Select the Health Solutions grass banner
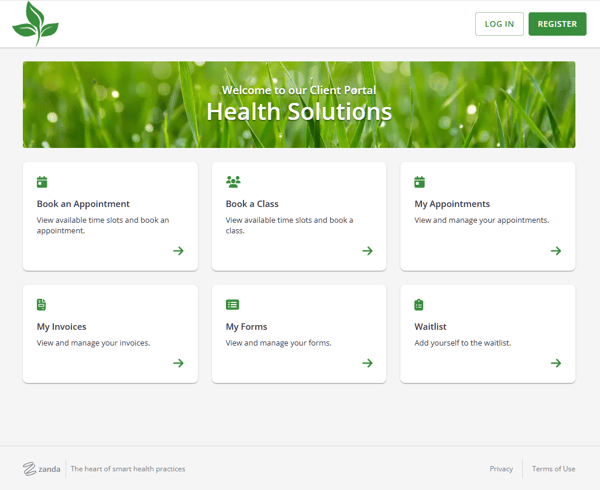Viewport: 600px width, 490px height. [299, 105]
